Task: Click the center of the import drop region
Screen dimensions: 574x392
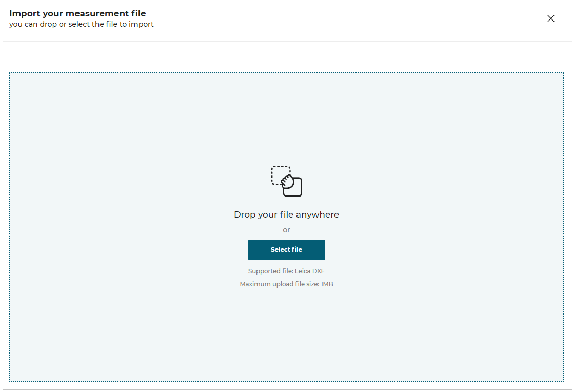Action: (x=286, y=226)
